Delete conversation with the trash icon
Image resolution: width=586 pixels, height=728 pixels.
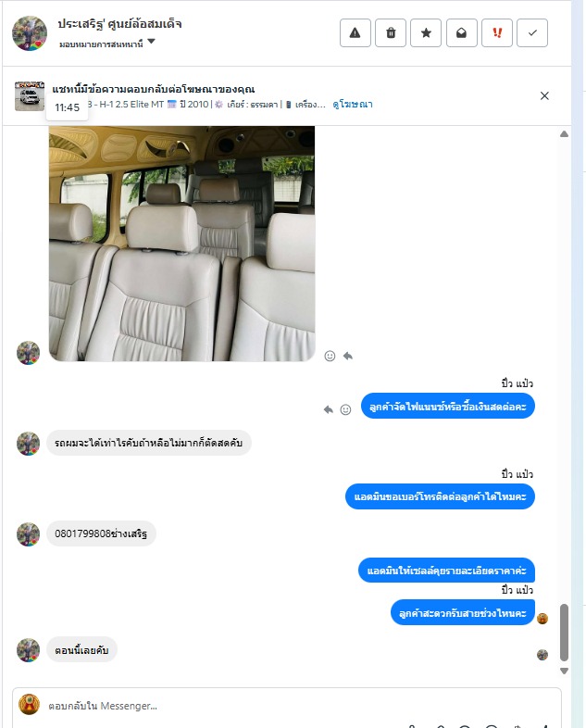point(391,33)
